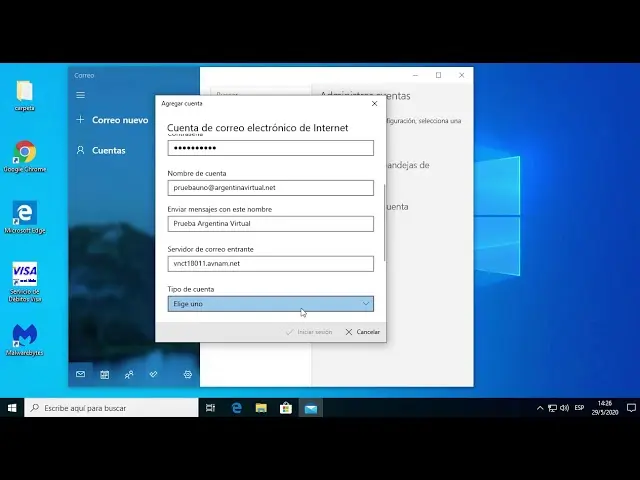
Task: Open File Explorer from the taskbar
Action: point(261,408)
